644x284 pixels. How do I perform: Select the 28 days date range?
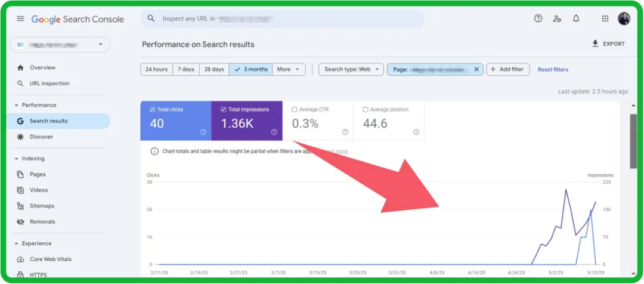pos(214,69)
